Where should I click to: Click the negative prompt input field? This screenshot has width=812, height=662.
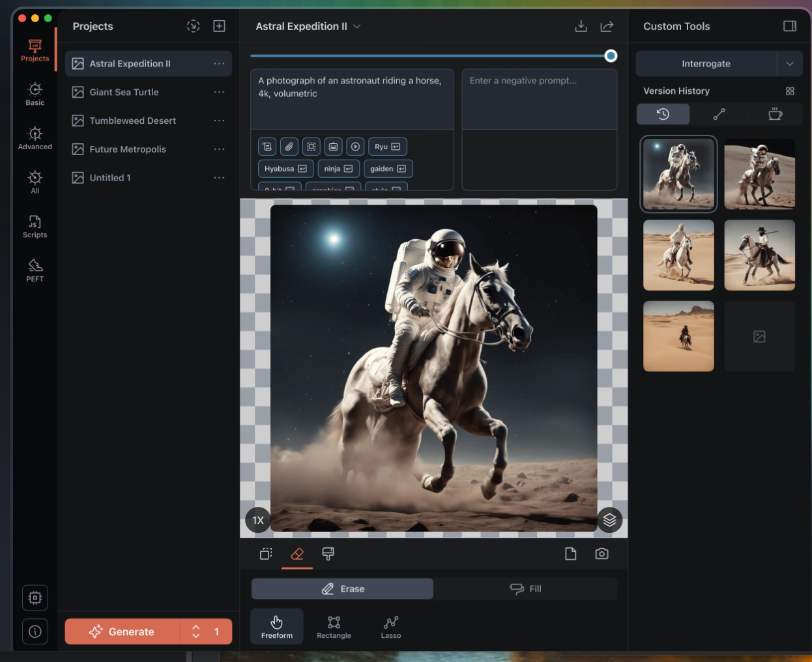pyautogui.click(x=539, y=98)
